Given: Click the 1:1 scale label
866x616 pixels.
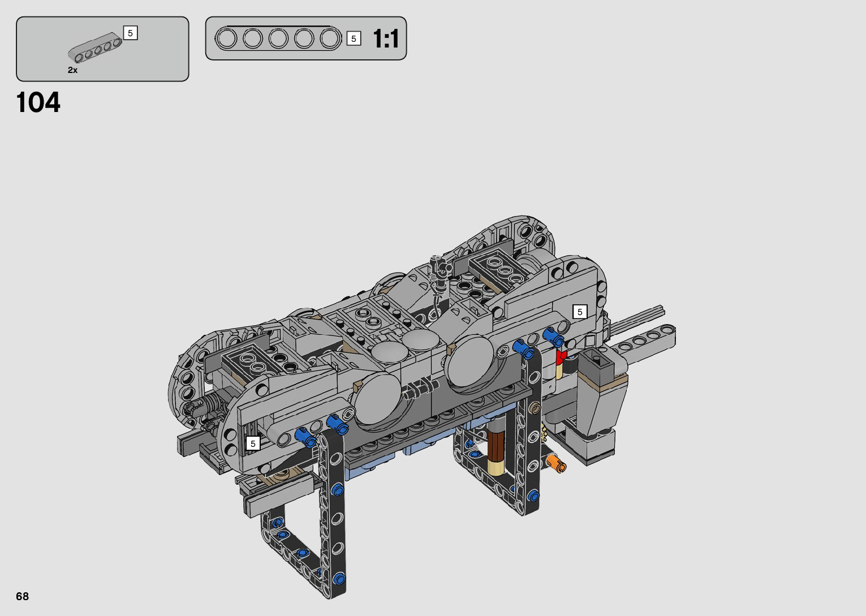Looking at the screenshot, I should [x=386, y=39].
